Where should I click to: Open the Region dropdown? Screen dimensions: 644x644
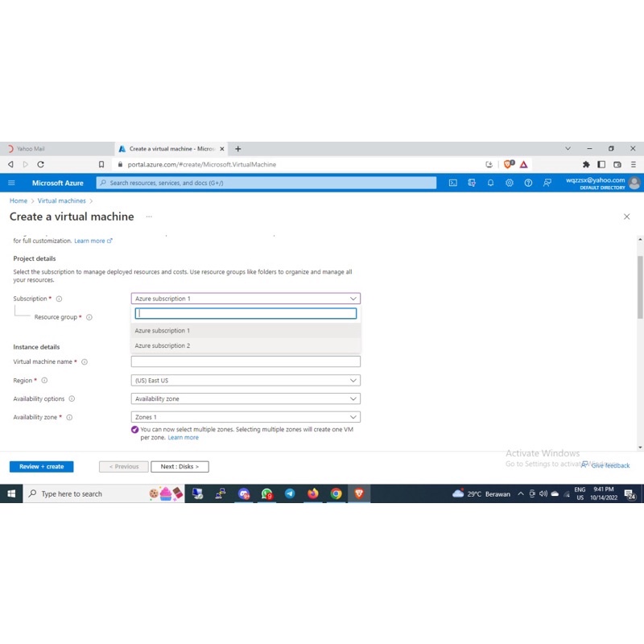click(x=246, y=380)
